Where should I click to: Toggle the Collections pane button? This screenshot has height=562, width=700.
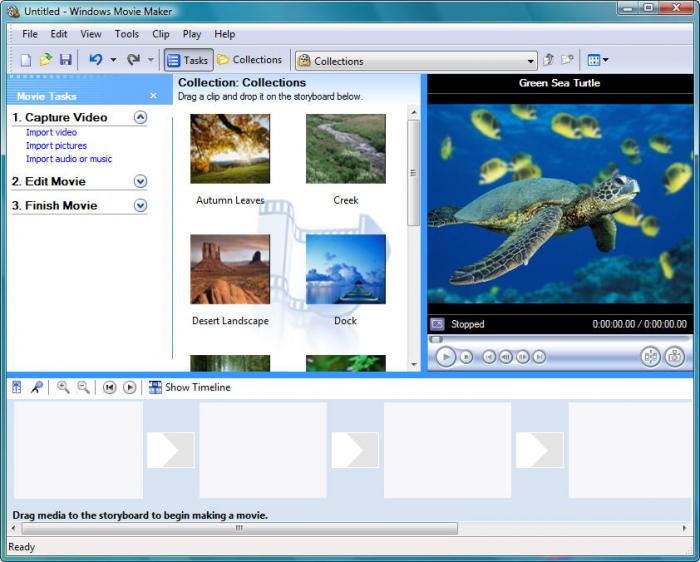click(x=250, y=60)
